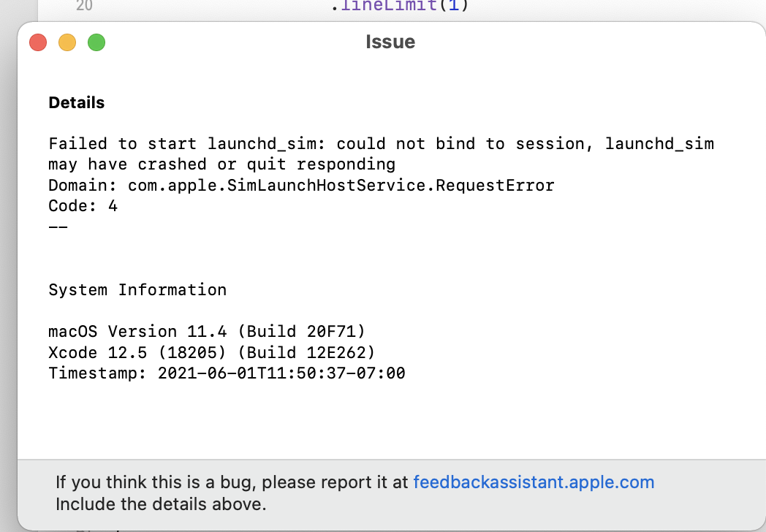
Task: Click the may have crashed or quit responding line
Action: [x=221, y=164]
